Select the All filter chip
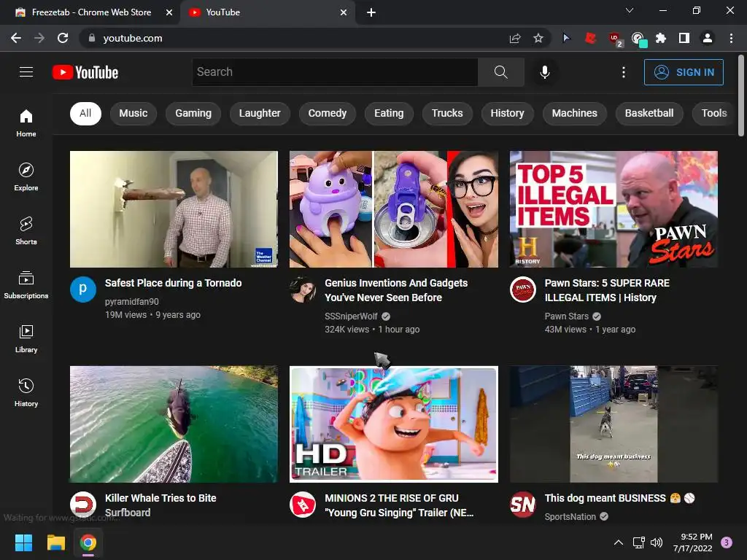Screen dimensions: 747x560 (x=85, y=113)
